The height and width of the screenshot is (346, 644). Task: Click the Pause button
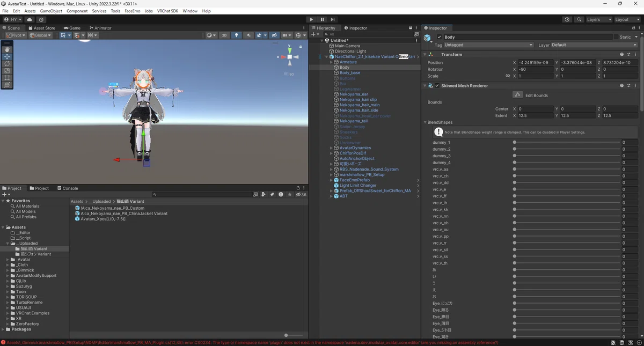pyautogui.click(x=322, y=19)
